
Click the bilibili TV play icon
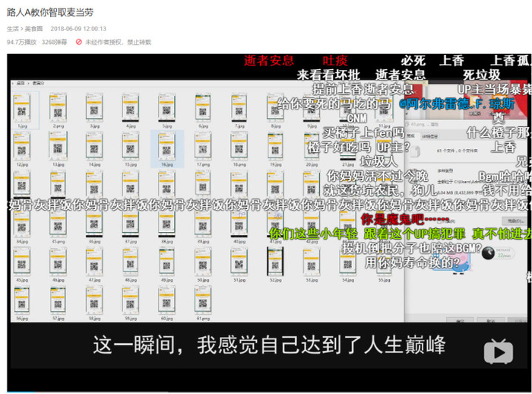pyautogui.click(x=499, y=351)
